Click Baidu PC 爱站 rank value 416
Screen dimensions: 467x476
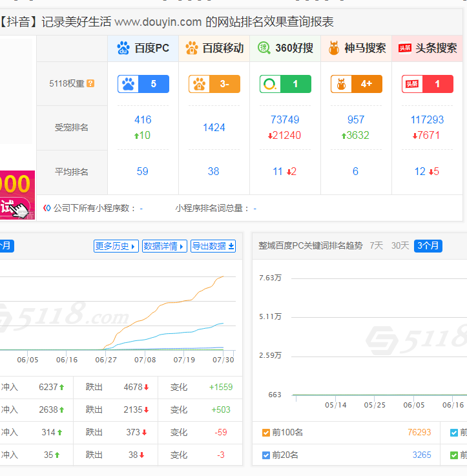tap(143, 119)
